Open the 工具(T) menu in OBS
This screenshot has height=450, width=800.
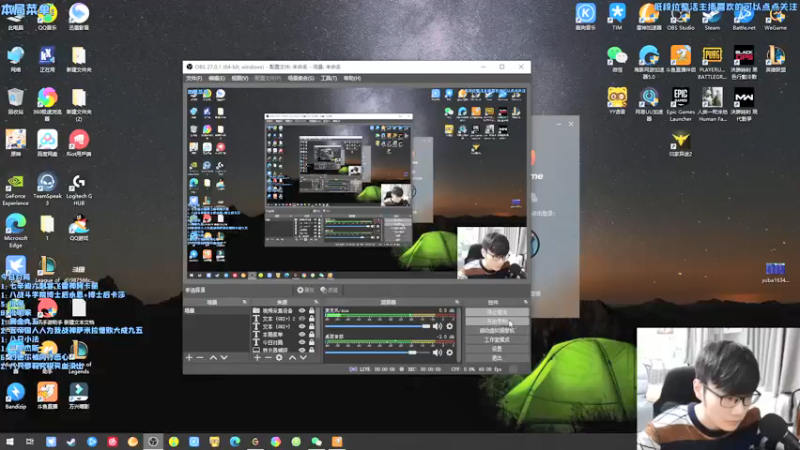pos(329,78)
